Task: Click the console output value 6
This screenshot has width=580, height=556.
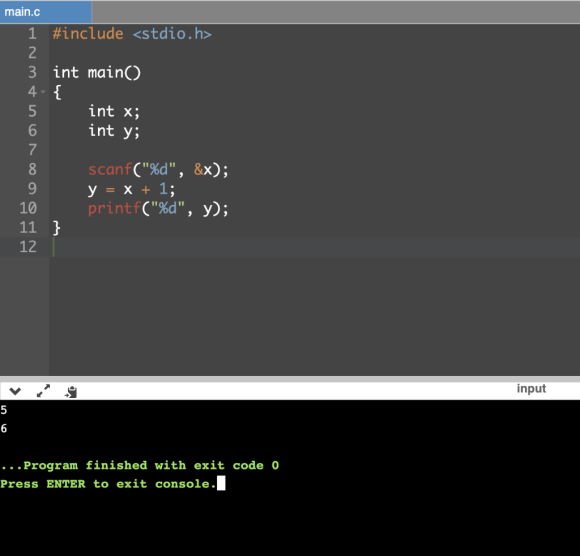Action: pos(4,428)
